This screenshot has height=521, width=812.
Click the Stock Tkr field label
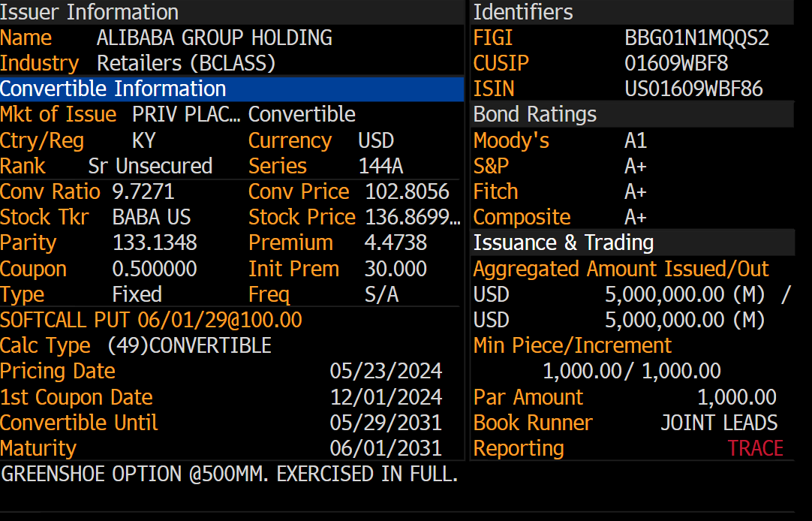pyautogui.click(x=44, y=217)
